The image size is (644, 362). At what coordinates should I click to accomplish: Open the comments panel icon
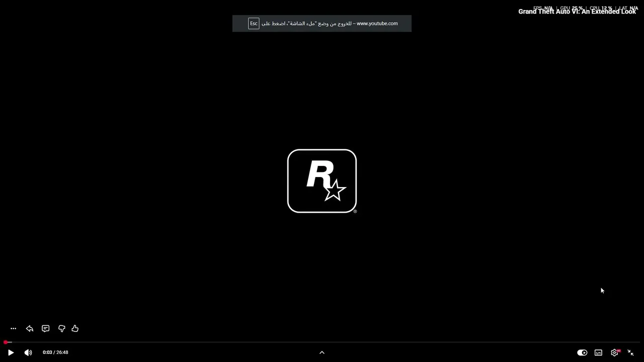(x=46, y=329)
